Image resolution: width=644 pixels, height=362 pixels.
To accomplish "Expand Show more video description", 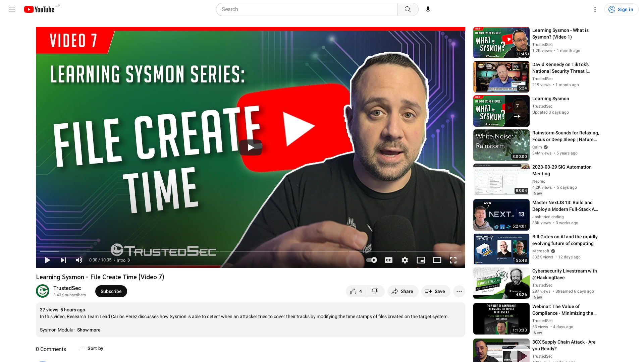I will point(89,330).
